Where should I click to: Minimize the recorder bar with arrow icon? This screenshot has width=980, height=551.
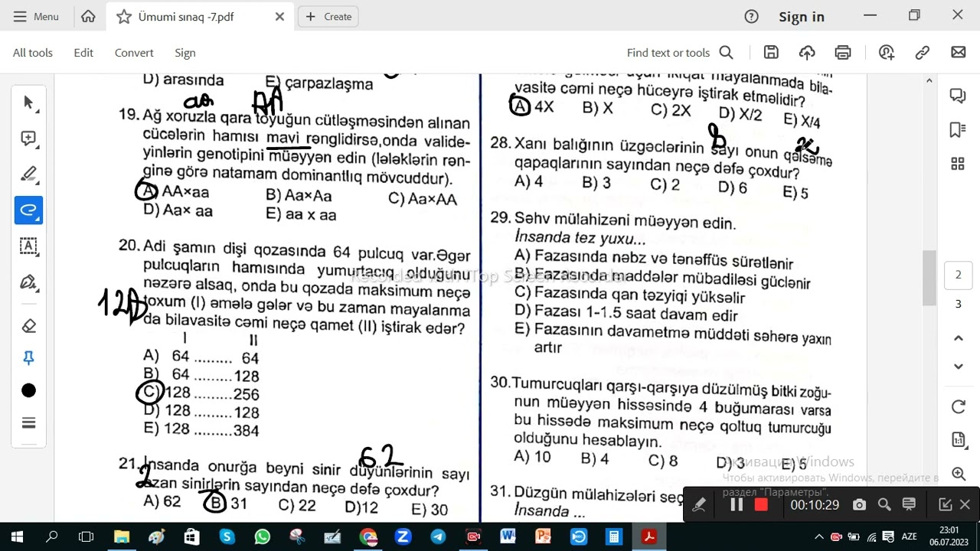(x=946, y=504)
